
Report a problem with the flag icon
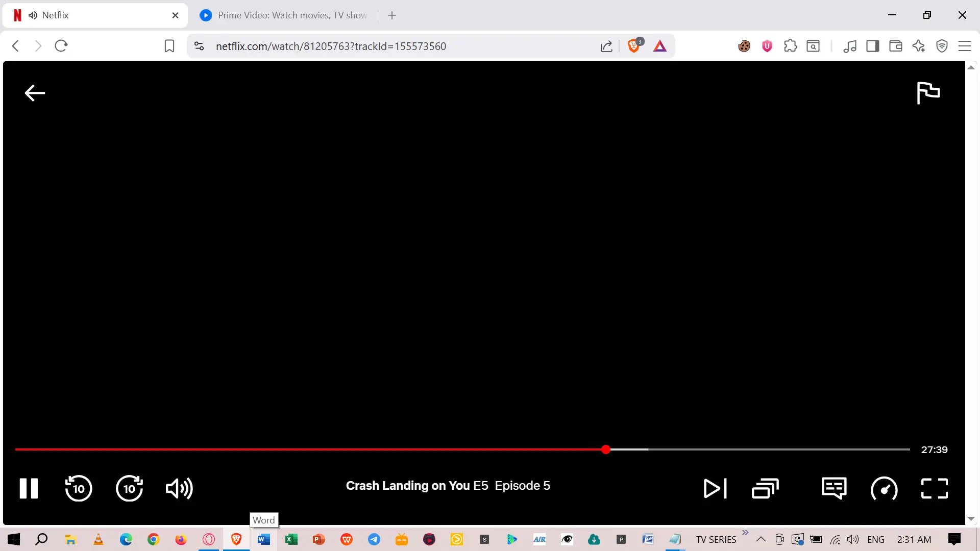[928, 93]
